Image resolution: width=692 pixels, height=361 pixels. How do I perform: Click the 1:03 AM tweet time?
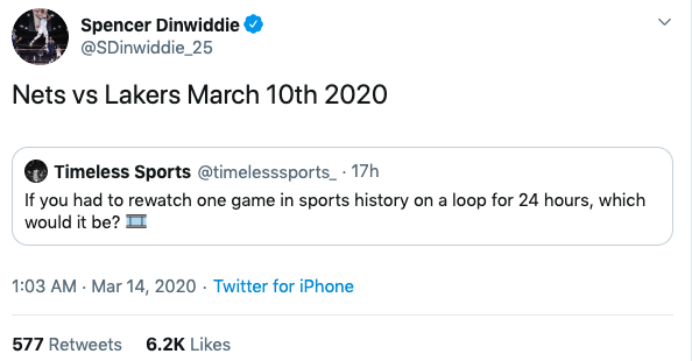coord(44,286)
